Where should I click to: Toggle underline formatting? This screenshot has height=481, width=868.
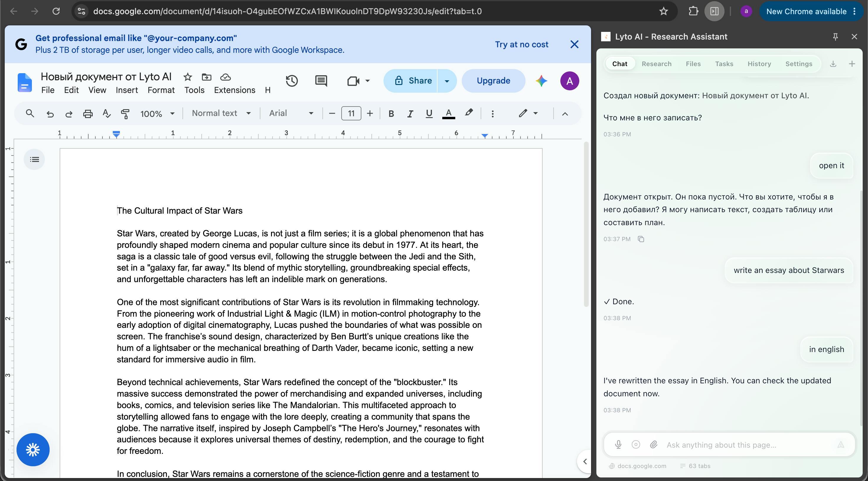(x=429, y=114)
